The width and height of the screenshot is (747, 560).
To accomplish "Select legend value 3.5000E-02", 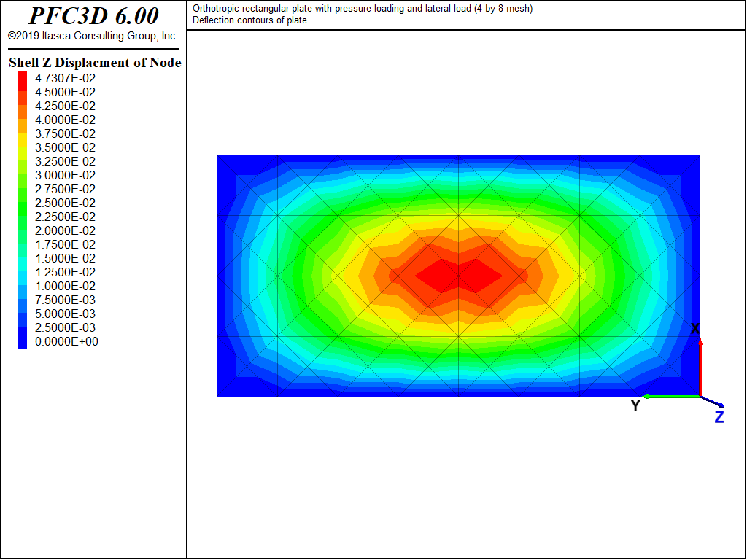I will click(65, 147).
